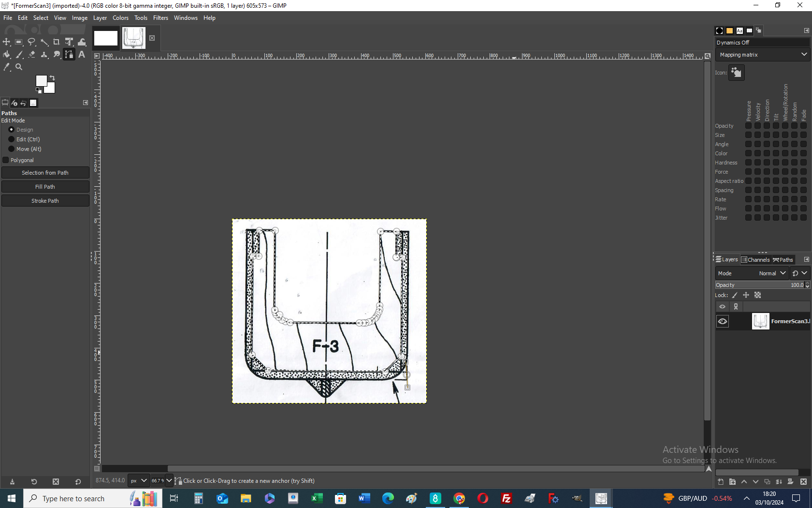Click the Stroke Path button
The width and height of the screenshot is (812, 508).
[x=45, y=201]
